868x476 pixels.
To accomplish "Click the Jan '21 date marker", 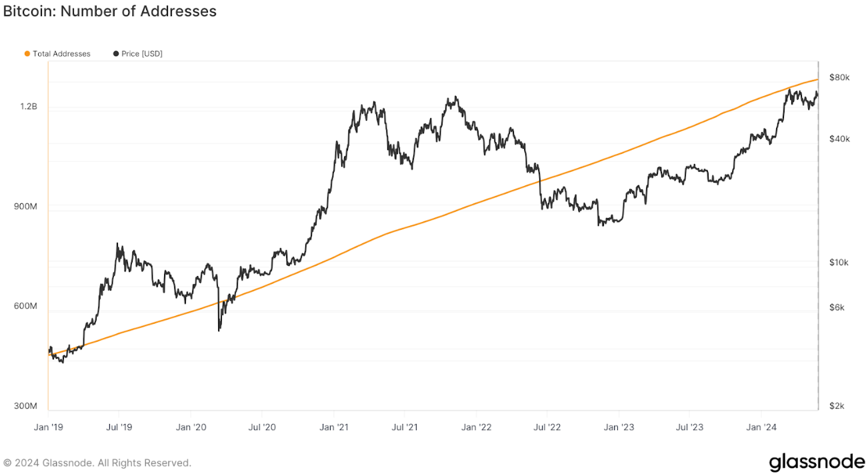I will [334, 427].
